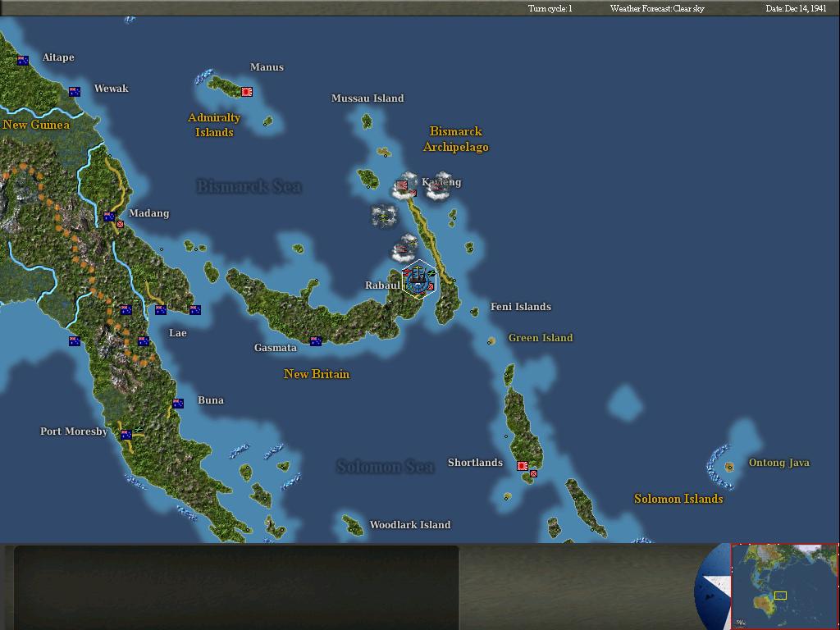Click the Gasmata label
This screenshot has height=630, width=840.
(276, 348)
